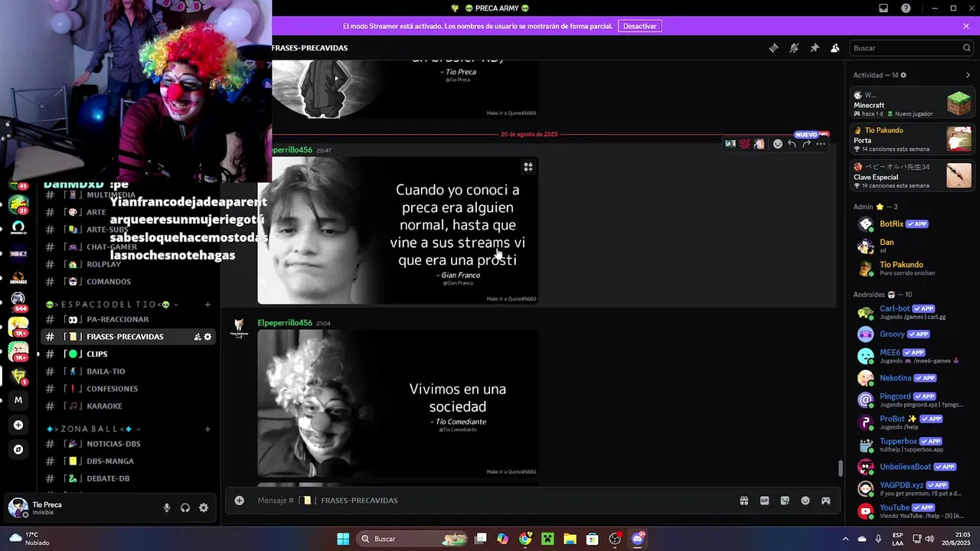This screenshot has width=980, height=551.
Task: Open the DBS-MANGA channel
Action: point(127,461)
